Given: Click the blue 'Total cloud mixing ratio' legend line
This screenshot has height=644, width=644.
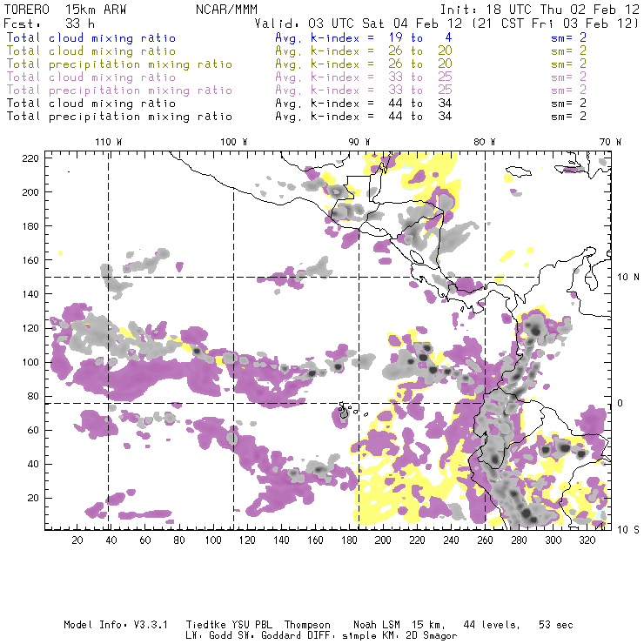Looking at the screenshot, I should click(x=91, y=37).
